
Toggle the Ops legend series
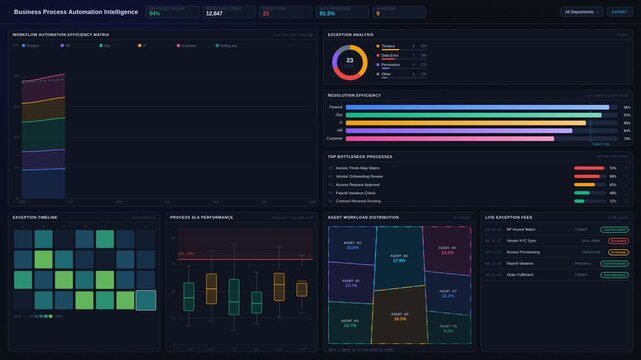coord(105,46)
